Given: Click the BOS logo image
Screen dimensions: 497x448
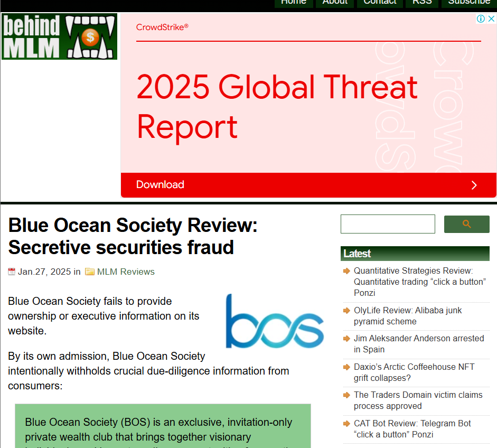Looking at the screenshot, I should [x=275, y=321].
